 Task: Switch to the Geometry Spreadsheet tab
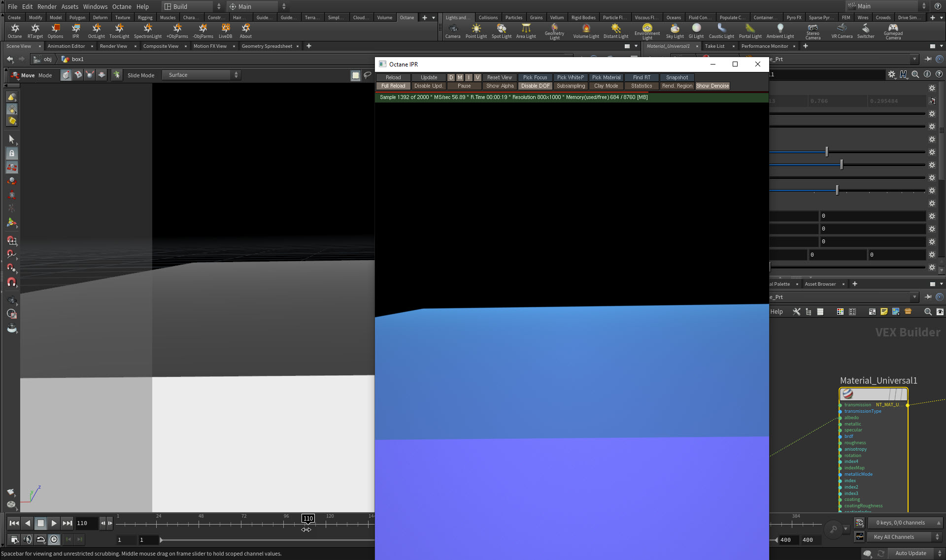tap(267, 46)
